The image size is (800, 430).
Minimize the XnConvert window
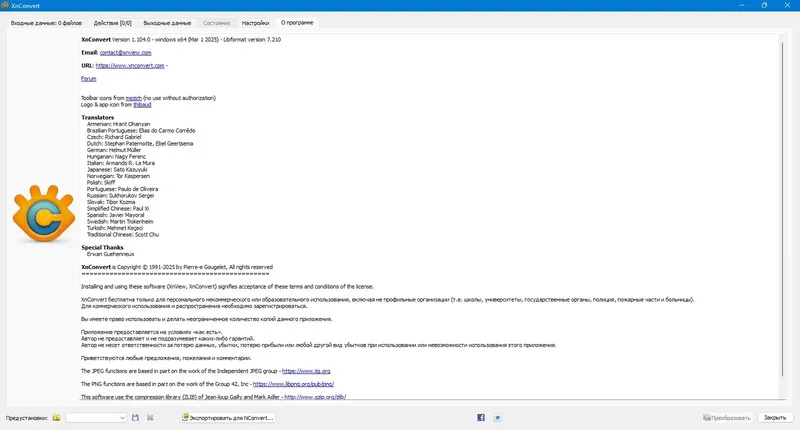[x=741, y=5]
